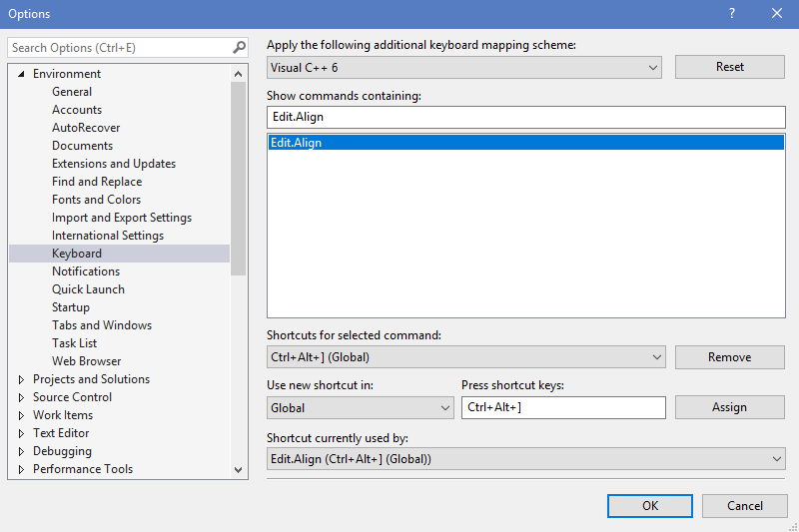Confirm with the OK button
The width and height of the screenshot is (799, 532).
(x=650, y=505)
